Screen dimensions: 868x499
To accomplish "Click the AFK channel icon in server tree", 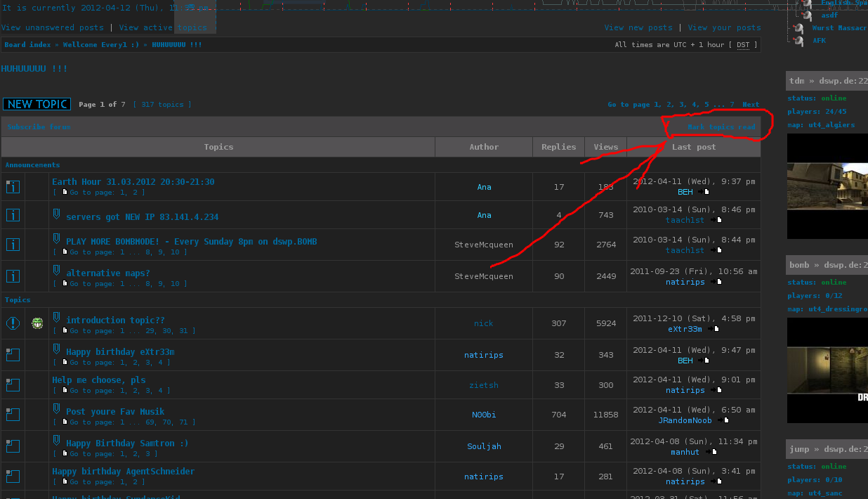I will pos(798,41).
